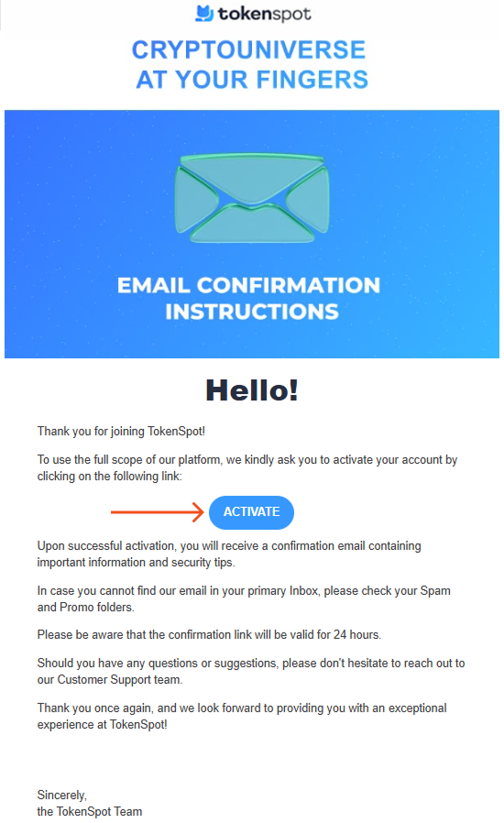Select the AT YOUR FINGERS headline line
This screenshot has height=823, width=504.
252,80
